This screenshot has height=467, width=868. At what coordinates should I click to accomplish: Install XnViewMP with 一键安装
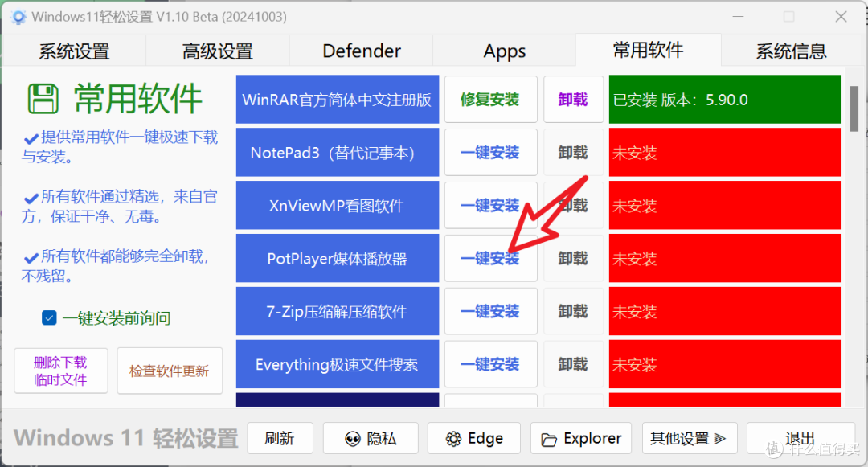pyautogui.click(x=490, y=205)
